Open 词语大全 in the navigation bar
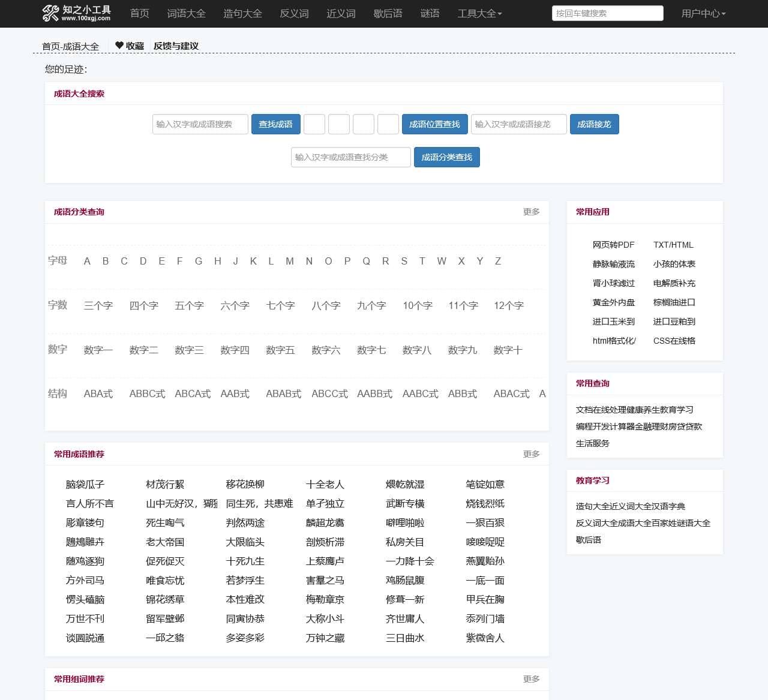The width and height of the screenshot is (768, 700). click(x=186, y=13)
